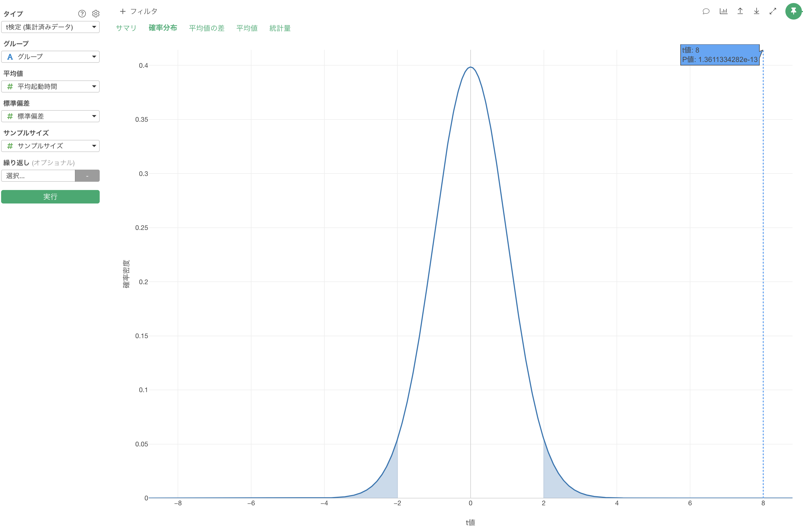Screen dimensions: 803x532
Task: Open the 平均値 tab
Action: tap(247, 28)
